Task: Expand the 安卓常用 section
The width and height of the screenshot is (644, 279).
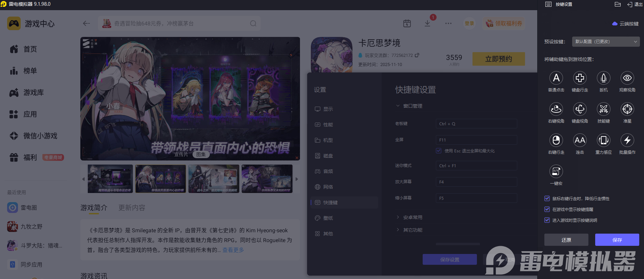Action: 409,217
